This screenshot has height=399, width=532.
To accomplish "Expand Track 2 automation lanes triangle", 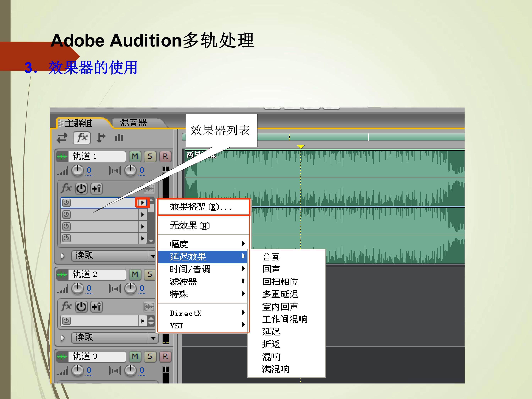I will [x=63, y=338].
